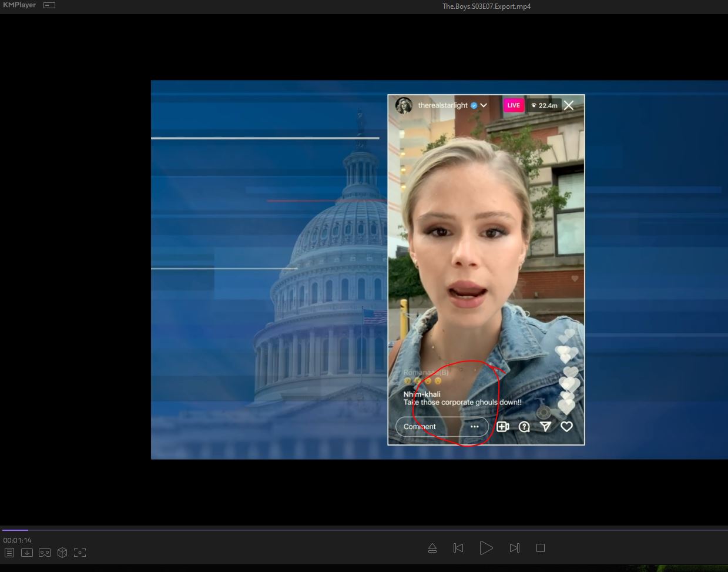
Task: Click the download video icon
Action: pos(27,553)
